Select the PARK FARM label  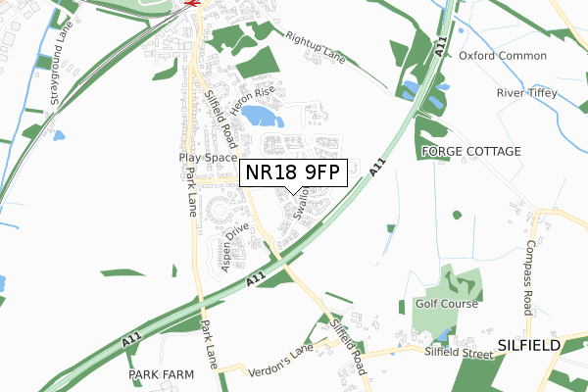162,374
